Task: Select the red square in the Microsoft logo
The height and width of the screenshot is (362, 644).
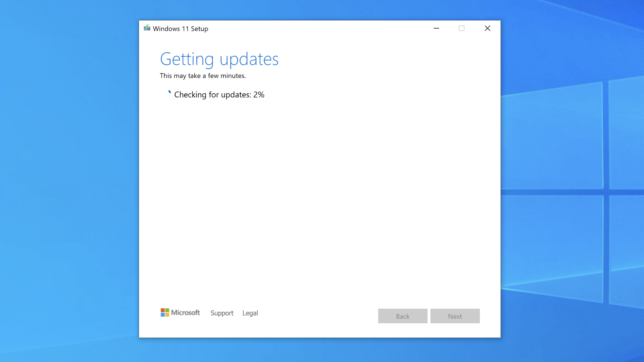Action: (x=163, y=310)
